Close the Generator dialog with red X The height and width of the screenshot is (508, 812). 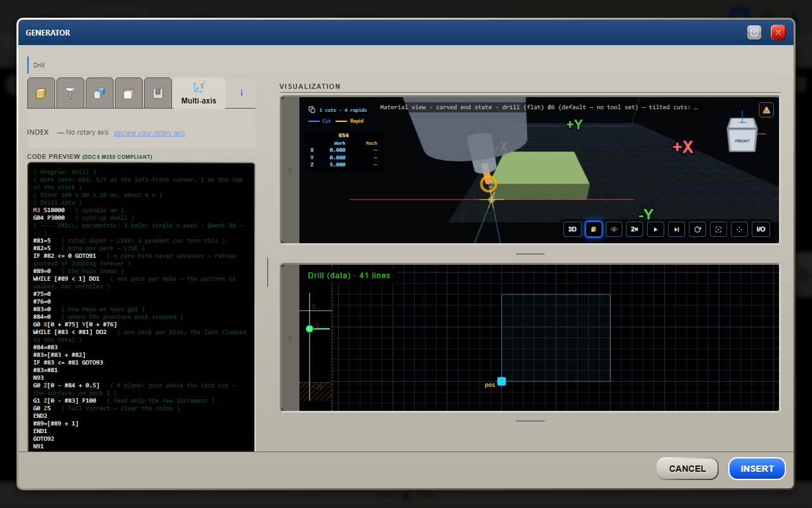778,32
